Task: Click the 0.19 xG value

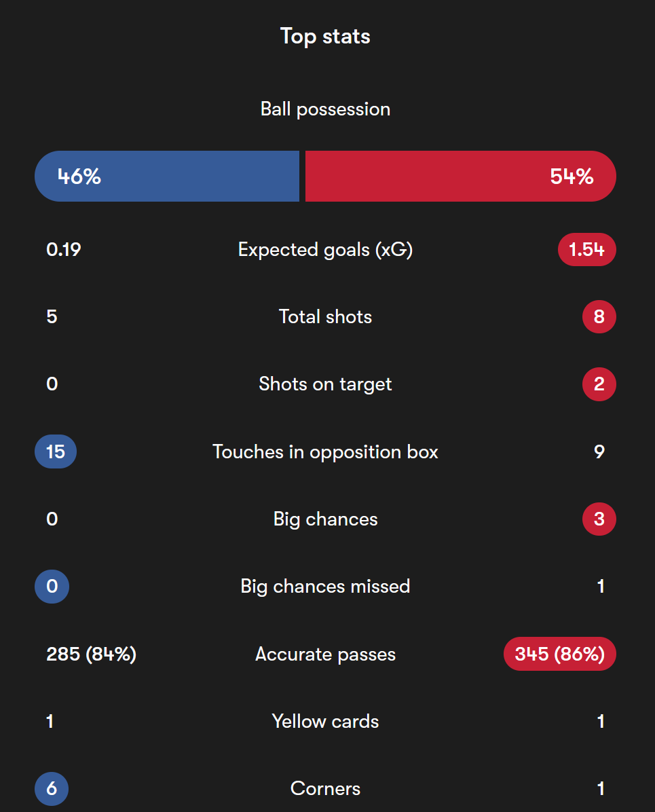Action: click(x=64, y=250)
